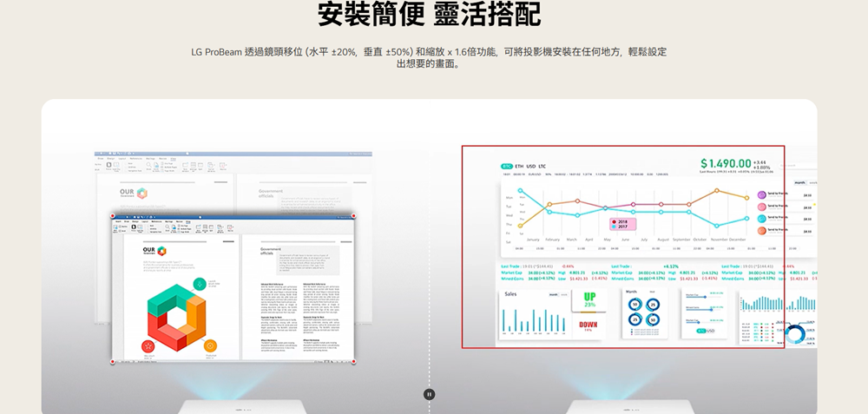Click the top slider in the dashboard panel

point(704,295)
